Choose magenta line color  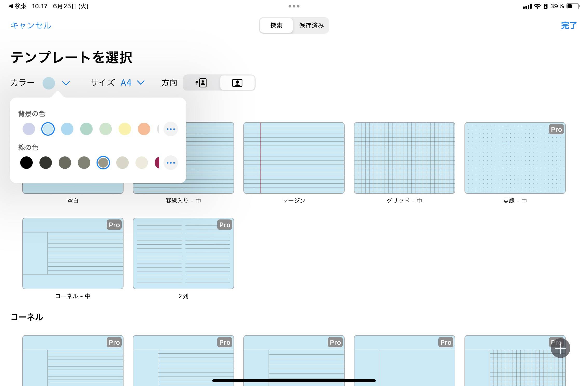[157, 163]
